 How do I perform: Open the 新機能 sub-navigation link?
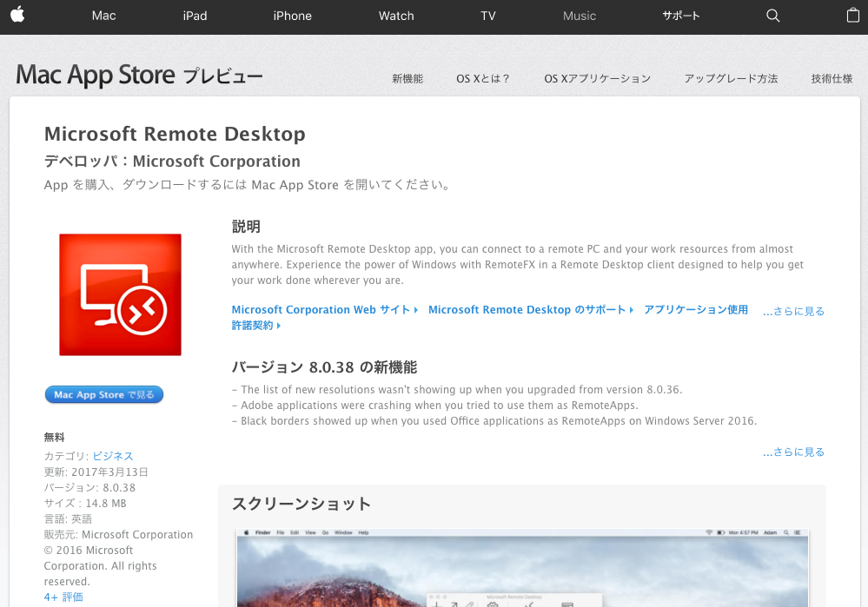pyautogui.click(x=407, y=78)
